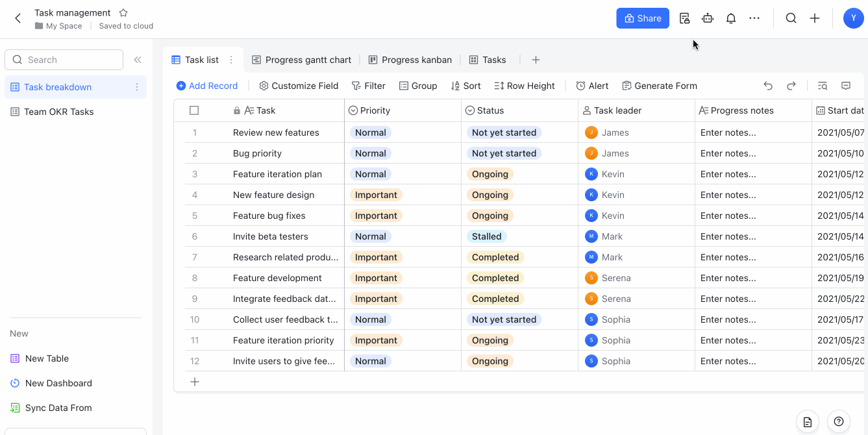Click the blue Share button
This screenshot has height=435, width=868.
tap(643, 18)
